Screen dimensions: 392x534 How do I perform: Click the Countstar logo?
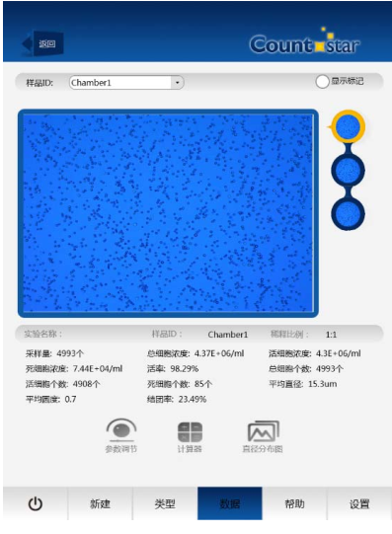tap(304, 42)
